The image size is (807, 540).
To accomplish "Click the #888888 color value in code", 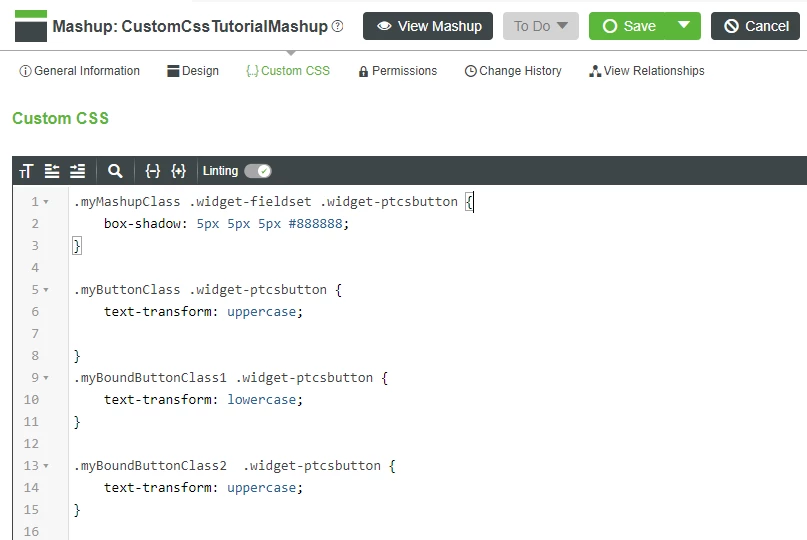I will coord(315,223).
